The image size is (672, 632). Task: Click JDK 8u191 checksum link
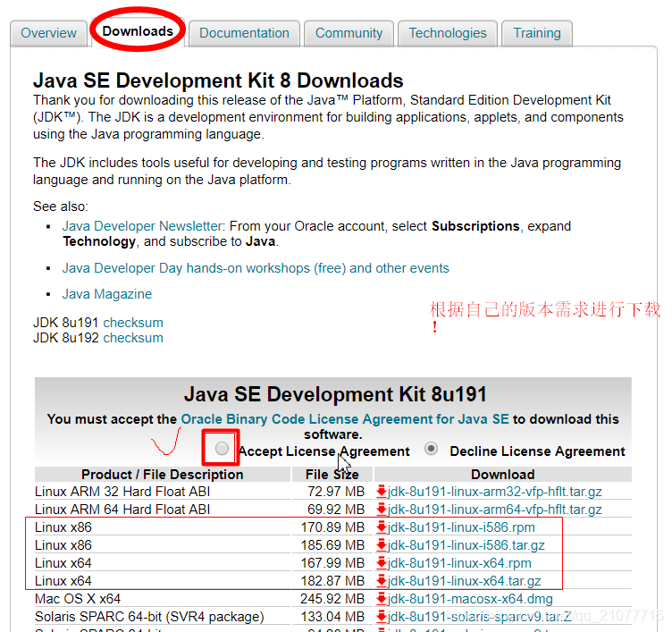133,322
